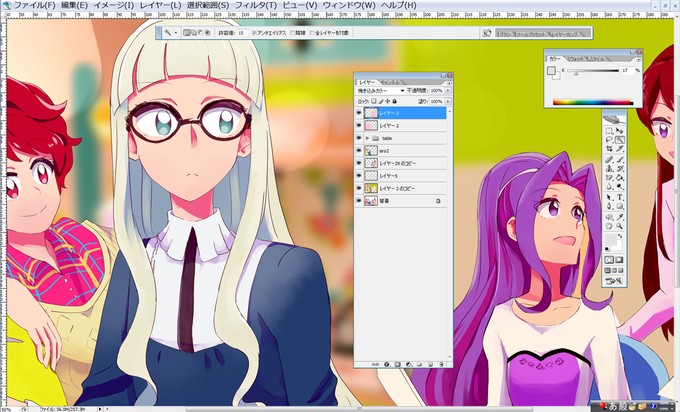
Task: Select the Blur tool
Action: (x=609, y=187)
